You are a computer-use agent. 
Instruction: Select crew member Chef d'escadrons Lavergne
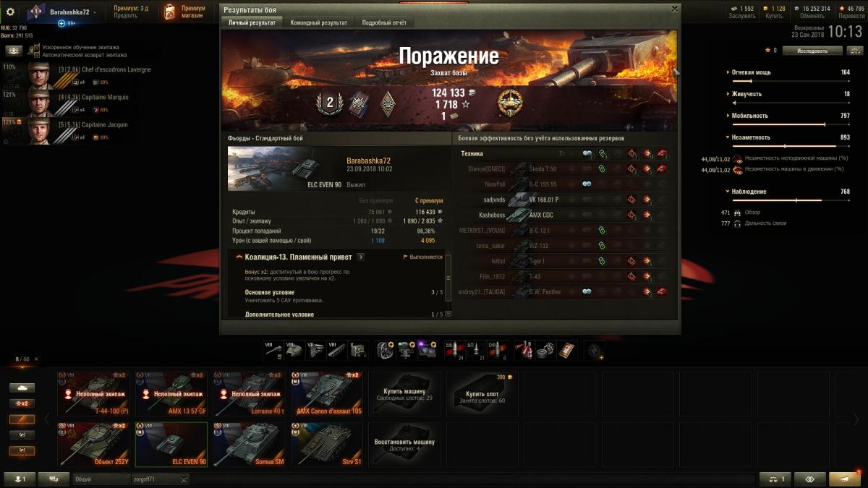(87, 75)
